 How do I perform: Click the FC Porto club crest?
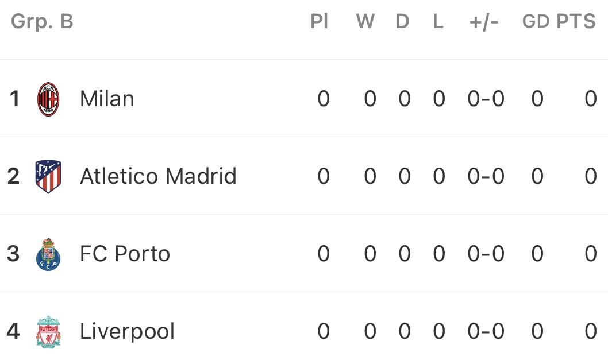(48, 254)
